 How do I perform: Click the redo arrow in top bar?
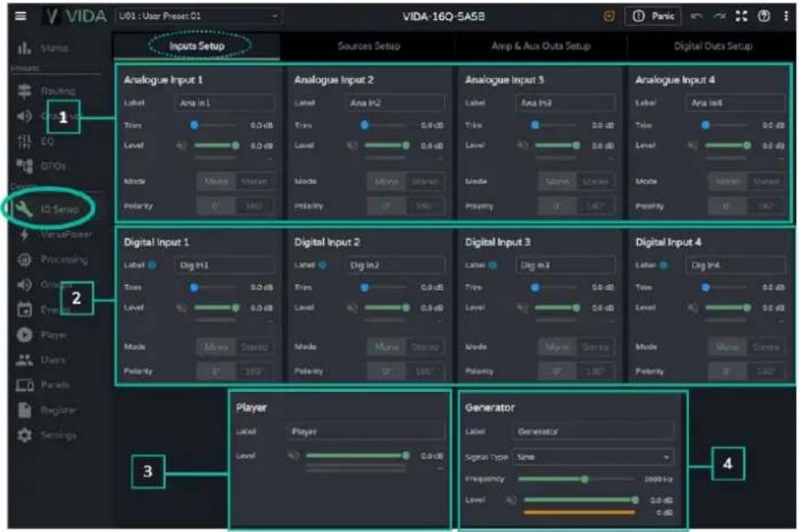point(719,16)
